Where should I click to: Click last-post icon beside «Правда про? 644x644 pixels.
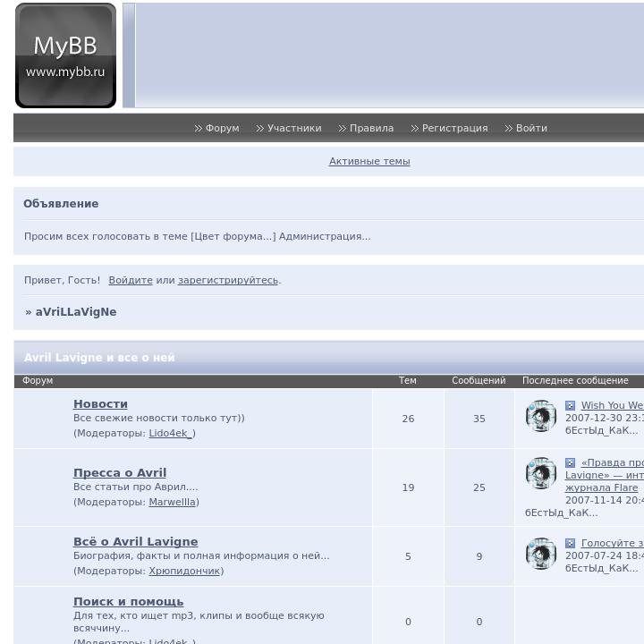click(x=570, y=463)
